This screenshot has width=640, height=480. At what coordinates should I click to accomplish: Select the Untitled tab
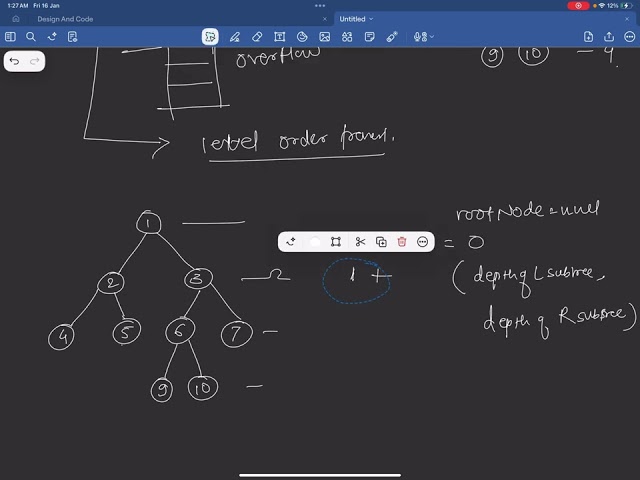352,19
